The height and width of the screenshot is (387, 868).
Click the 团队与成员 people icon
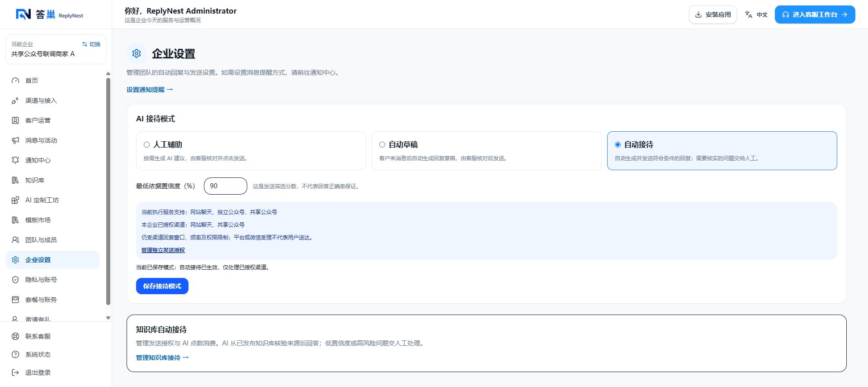(x=15, y=240)
